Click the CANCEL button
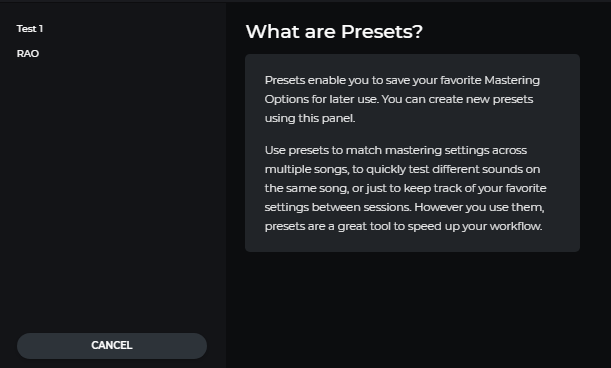 112,346
